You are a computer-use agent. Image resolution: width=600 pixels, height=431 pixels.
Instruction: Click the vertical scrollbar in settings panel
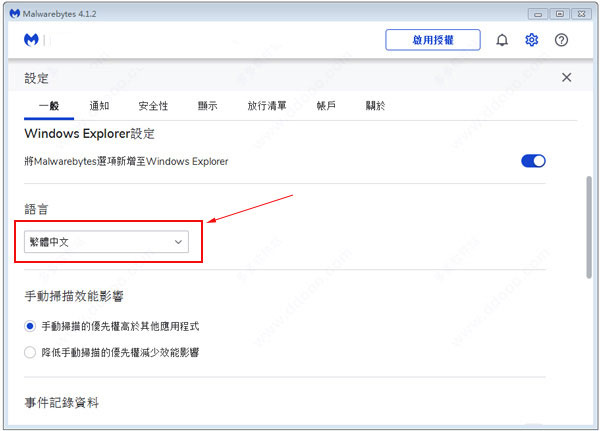pos(588,230)
